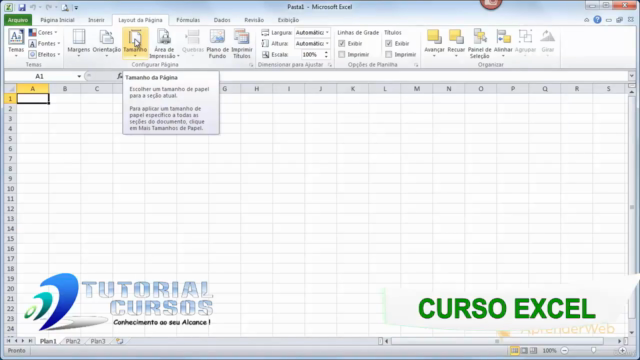Click the Plano de Fundo button
640x360 pixels.
point(217,43)
